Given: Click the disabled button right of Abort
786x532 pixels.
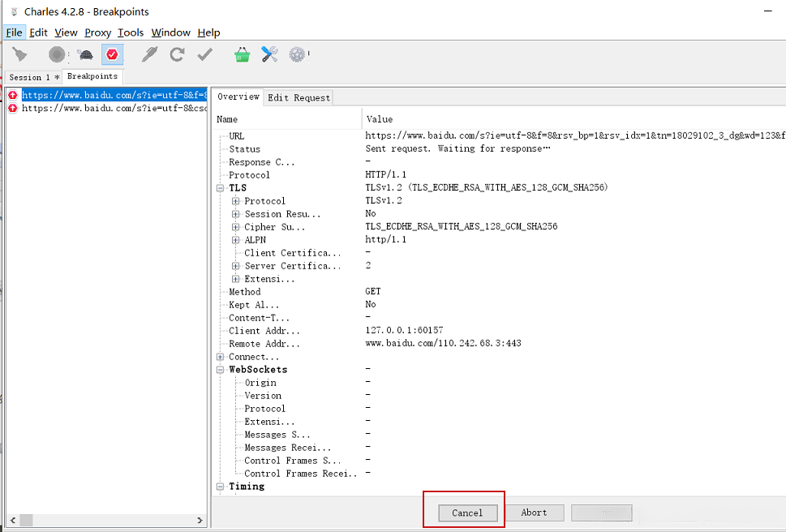Looking at the screenshot, I should click(602, 513).
